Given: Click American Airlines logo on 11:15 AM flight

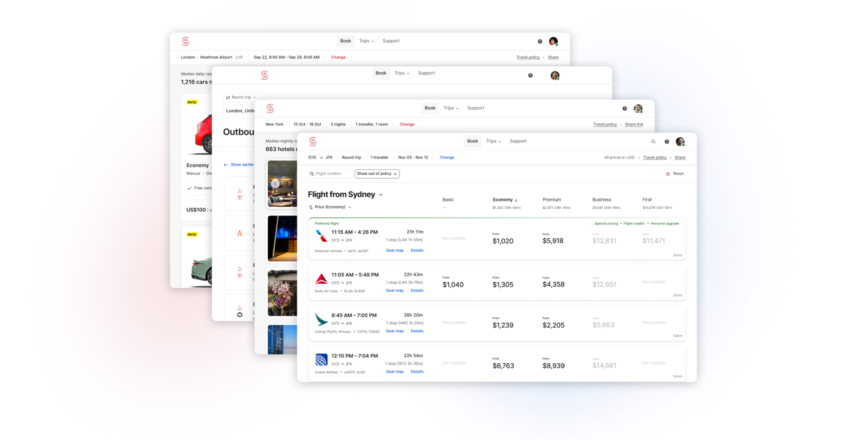Looking at the screenshot, I should pyautogui.click(x=321, y=236).
